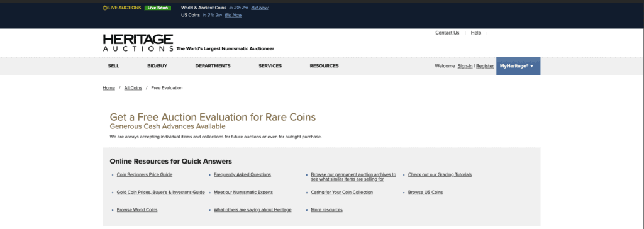The width and height of the screenshot is (644, 229).
Task: Click the Heritage Auctions logo
Action: (x=138, y=43)
